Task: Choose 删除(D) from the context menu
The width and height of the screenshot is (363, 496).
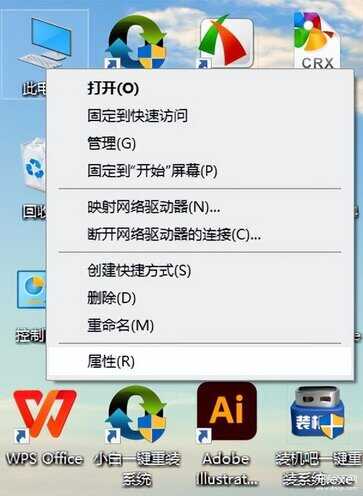Action: (x=200, y=298)
